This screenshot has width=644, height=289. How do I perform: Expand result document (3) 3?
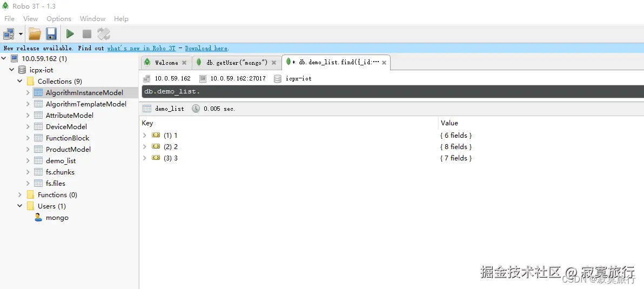145,158
